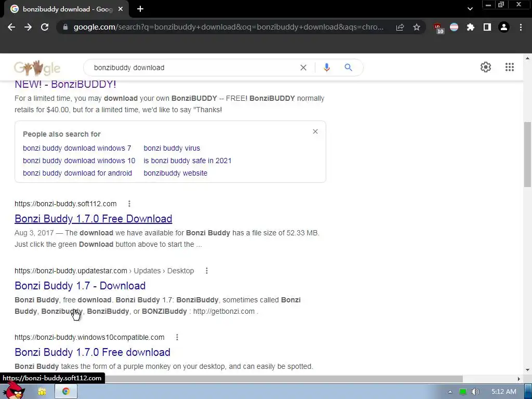Open the volume speaker control
Image resolution: width=532 pixels, height=399 pixels.
pos(475,392)
